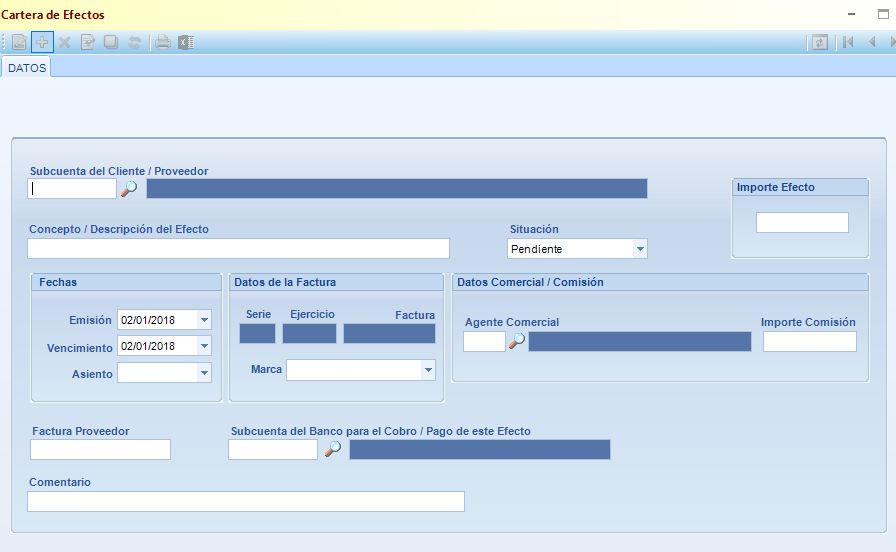
Task: Click the Importe Efecto amount field
Action: pyautogui.click(x=802, y=222)
